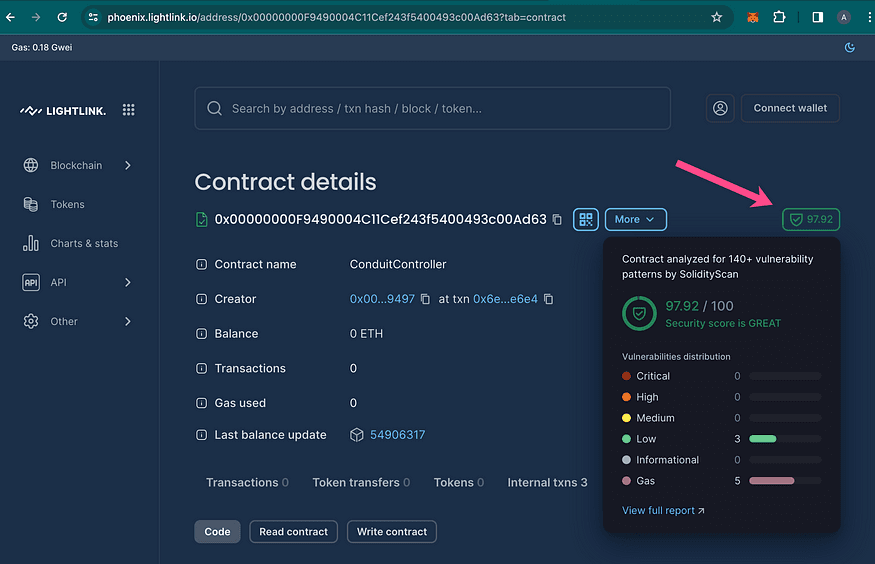Reload the current page

click(62, 17)
